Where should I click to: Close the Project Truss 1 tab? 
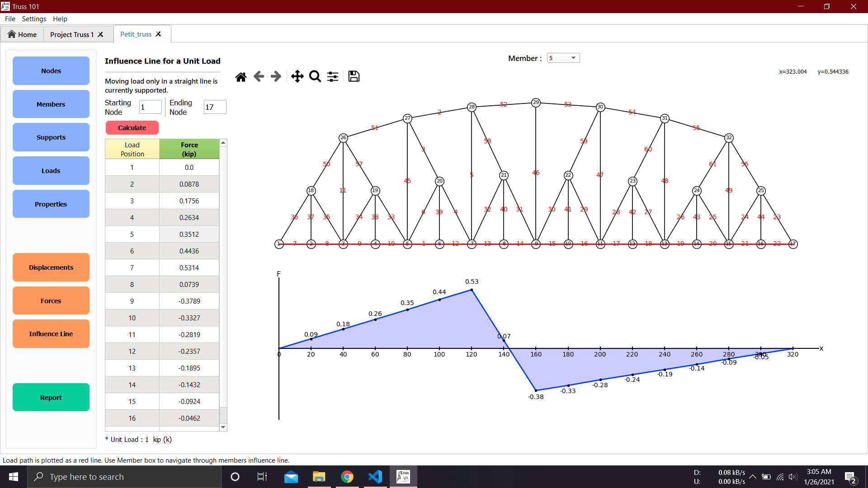[x=101, y=35]
